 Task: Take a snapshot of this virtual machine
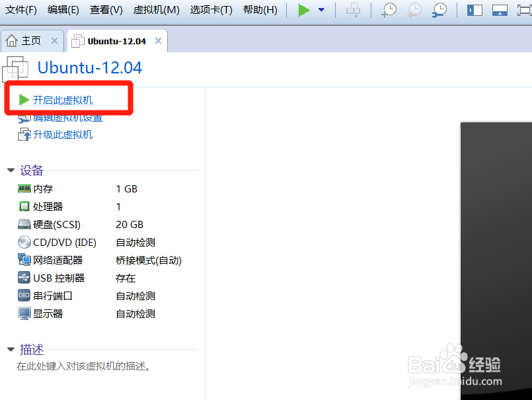point(389,10)
